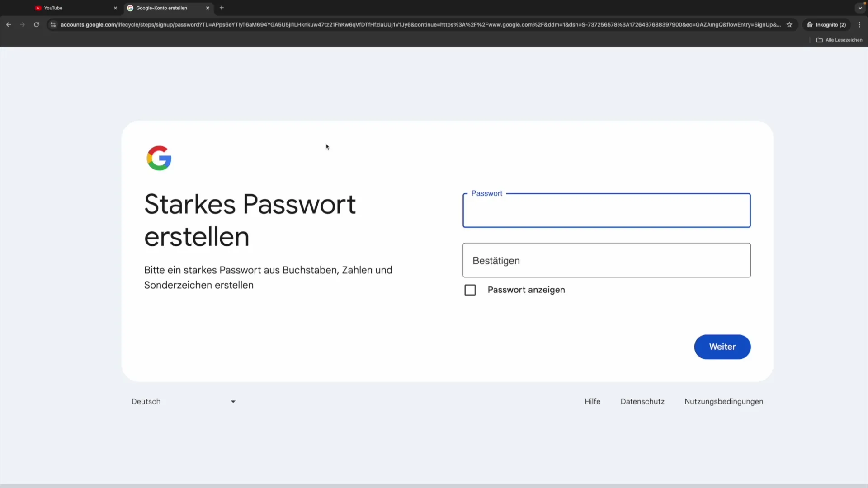868x488 pixels.
Task: Open site information icon in address bar
Action: (53, 25)
